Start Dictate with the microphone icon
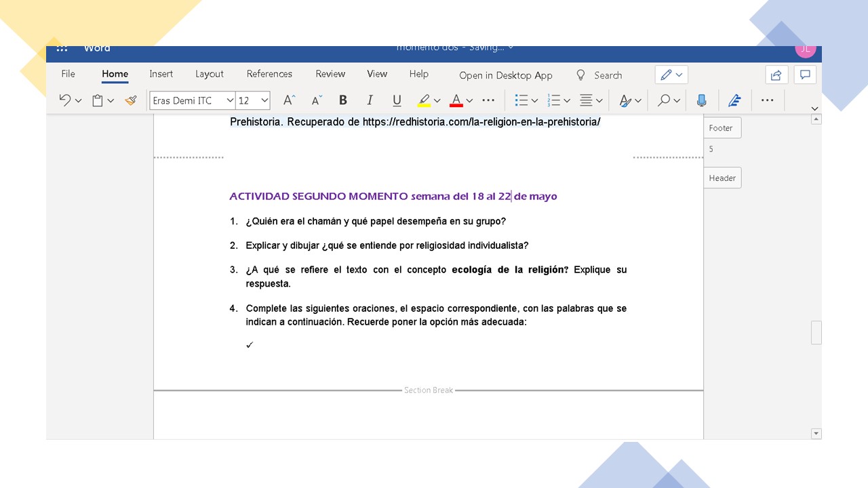This screenshot has width=868, height=488. click(x=702, y=100)
